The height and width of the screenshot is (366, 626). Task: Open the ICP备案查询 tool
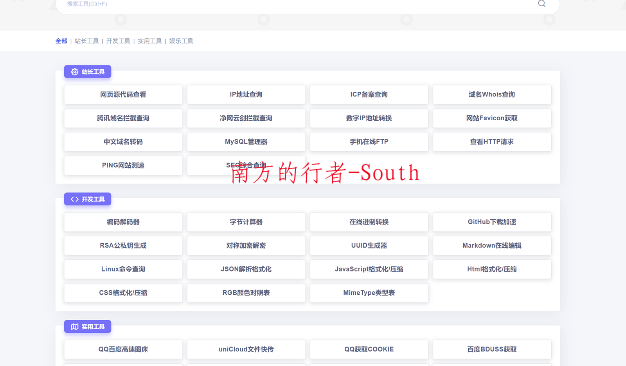[369, 94]
